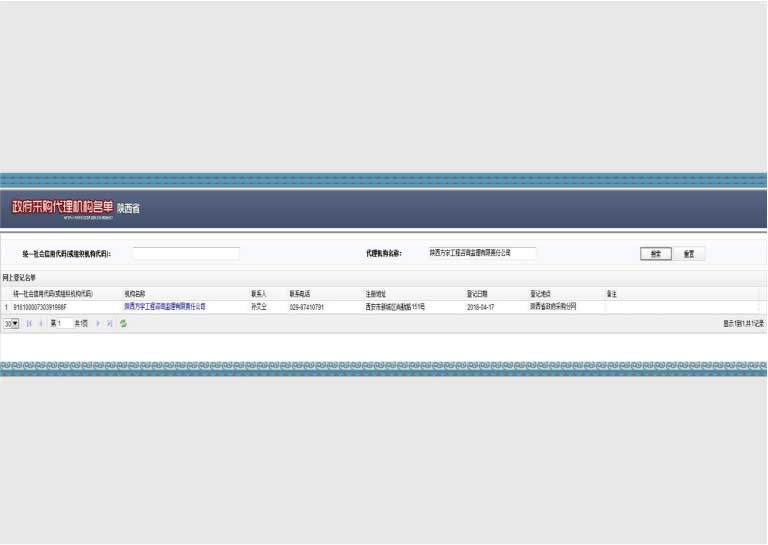The image size is (768, 545).
Task: Open the 陕西万宇工程咨询监理有限责任公司 link in the table
Action: tap(164, 307)
